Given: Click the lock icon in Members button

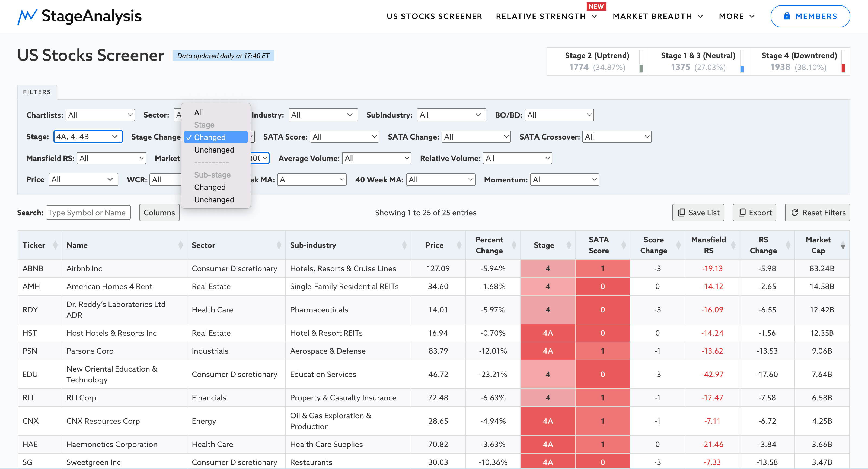Looking at the screenshot, I should pyautogui.click(x=787, y=16).
